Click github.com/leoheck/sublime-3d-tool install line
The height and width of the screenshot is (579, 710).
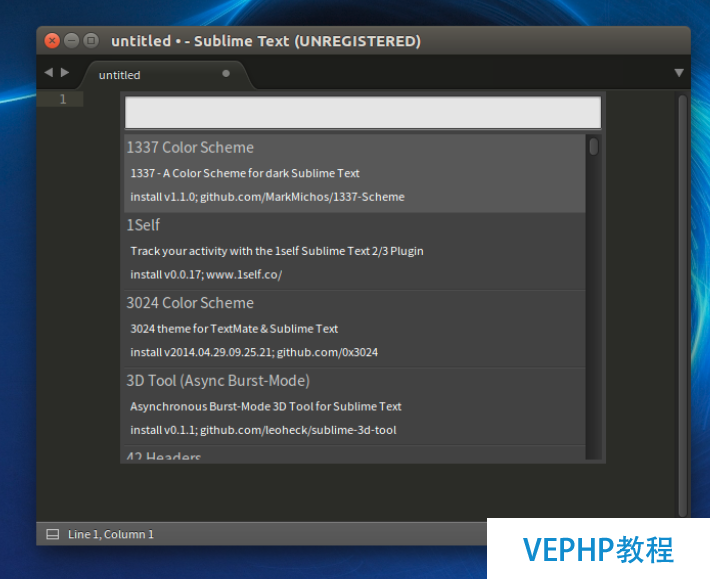[263, 430]
